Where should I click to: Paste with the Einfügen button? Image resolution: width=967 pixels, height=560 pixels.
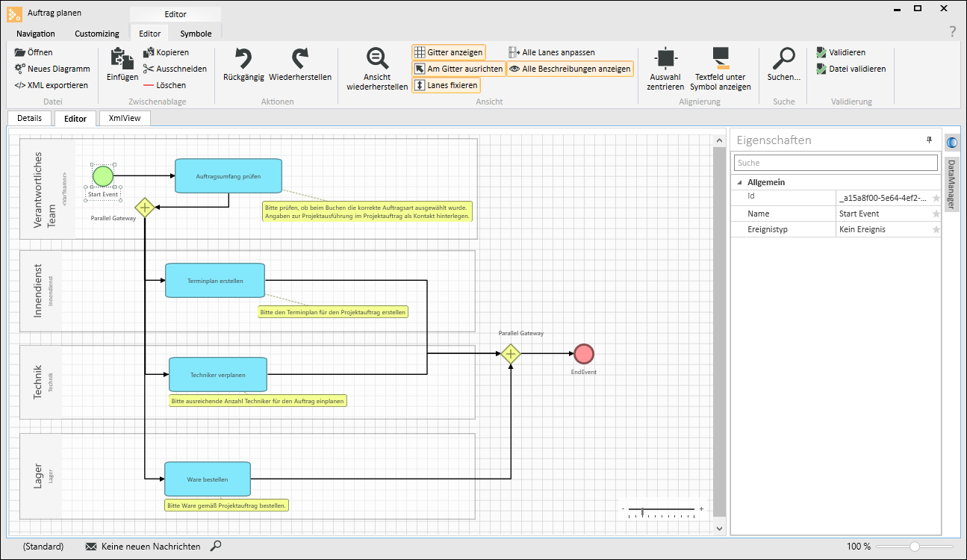pos(122,65)
